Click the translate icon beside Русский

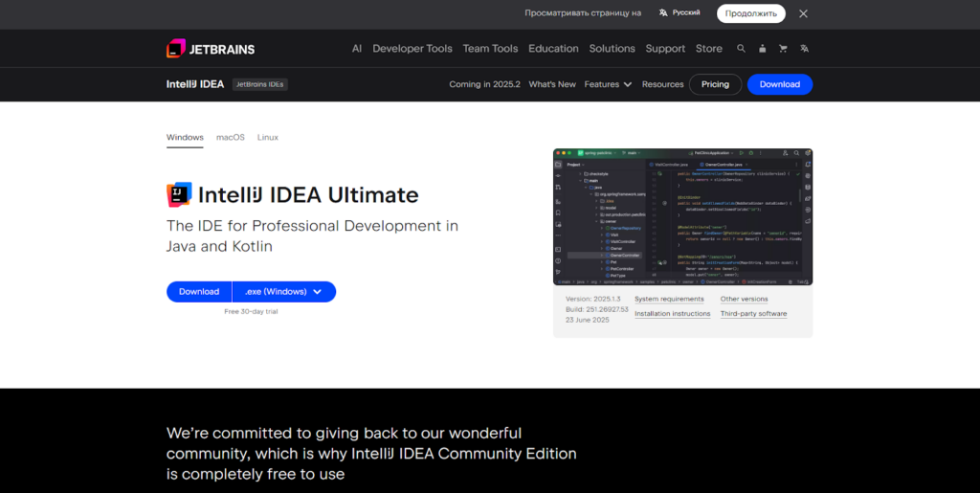tap(663, 12)
